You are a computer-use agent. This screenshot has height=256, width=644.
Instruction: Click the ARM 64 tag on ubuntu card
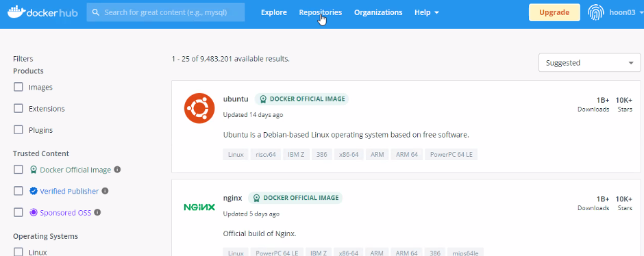click(x=406, y=155)
